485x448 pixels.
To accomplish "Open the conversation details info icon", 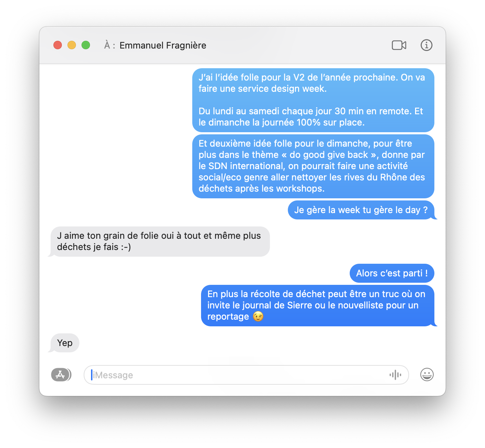I will pyautogui.click(x=426, y=45).
